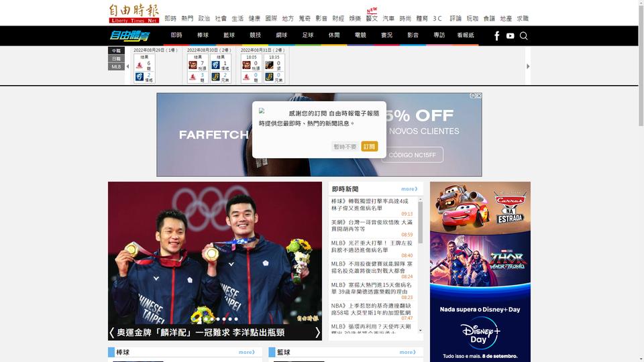
Task: Open 籃球 in the sports nav bar
Action: 229,36
